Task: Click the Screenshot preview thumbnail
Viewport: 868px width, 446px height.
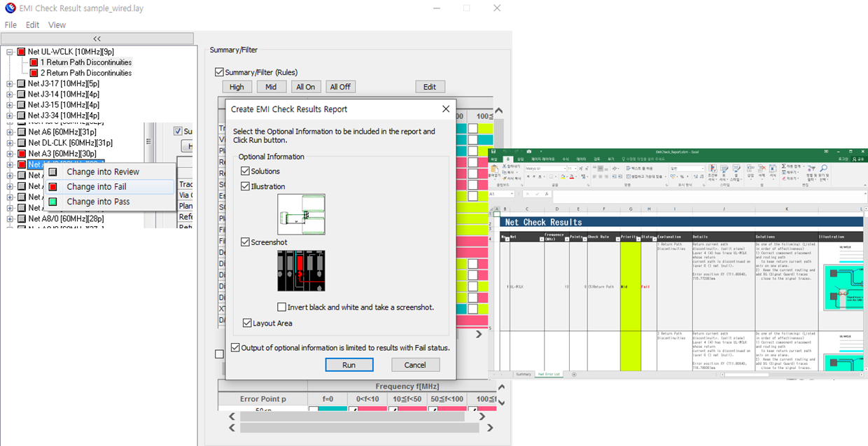Action: 301,270
